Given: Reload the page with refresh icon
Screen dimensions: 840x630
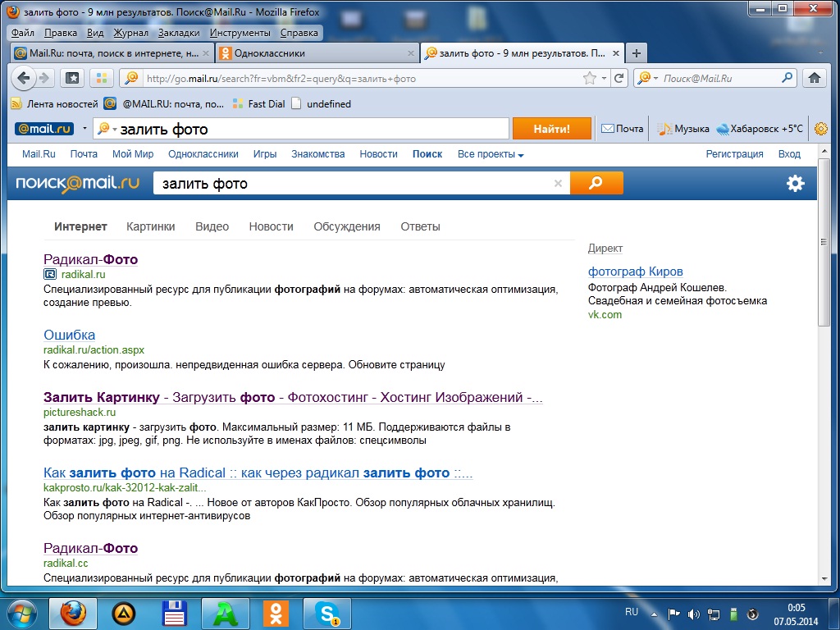Looking at the screenshot, I should (x=619, y=78).
